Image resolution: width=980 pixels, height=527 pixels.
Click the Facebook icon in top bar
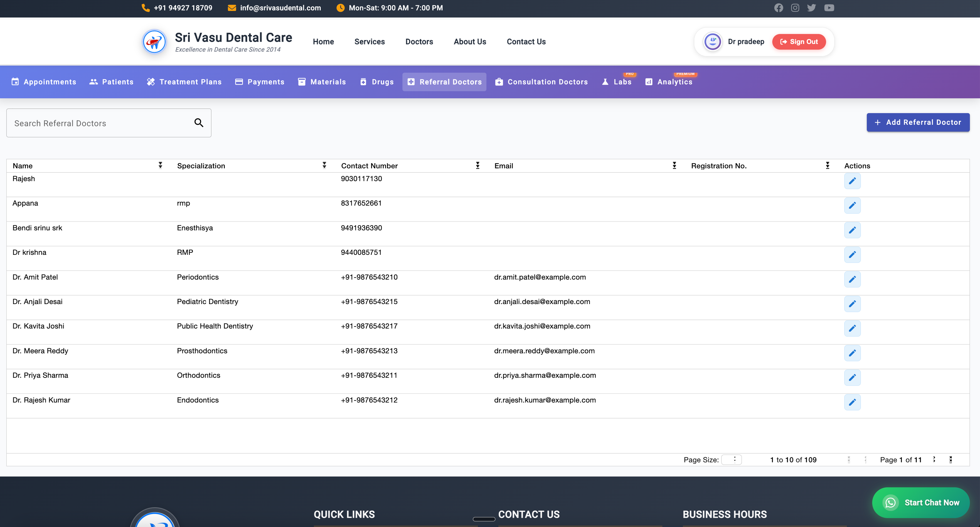778,8
